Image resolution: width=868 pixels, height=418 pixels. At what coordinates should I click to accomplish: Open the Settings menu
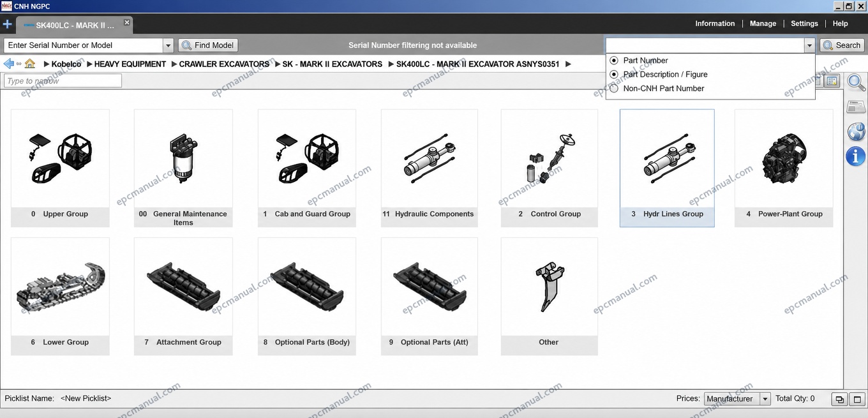click(x=804, y=24)
